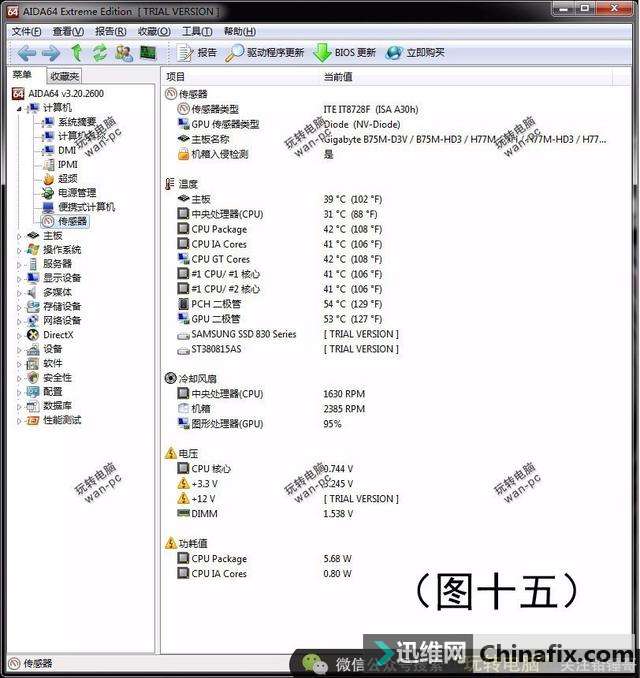Select the CPU GT Cores row

[x=280, y=259]
